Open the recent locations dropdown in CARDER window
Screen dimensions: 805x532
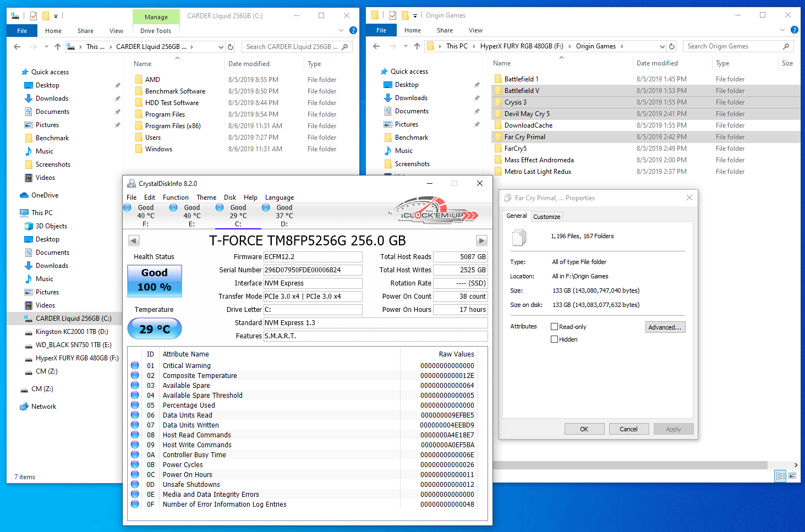click(x=46, y=47)
